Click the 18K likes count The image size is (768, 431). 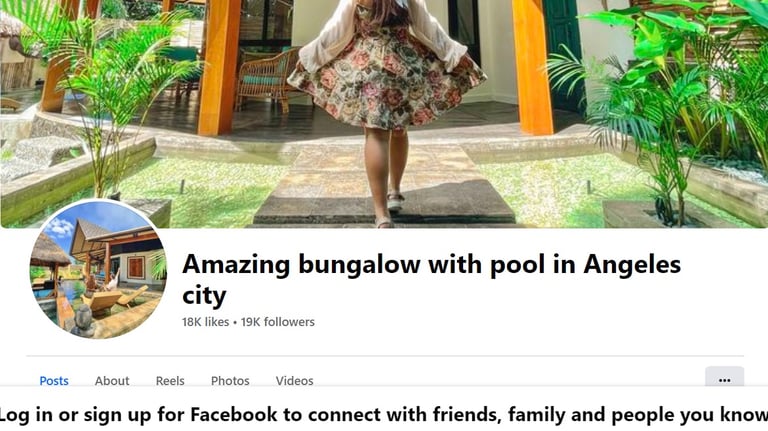click(x=205, y=322)
